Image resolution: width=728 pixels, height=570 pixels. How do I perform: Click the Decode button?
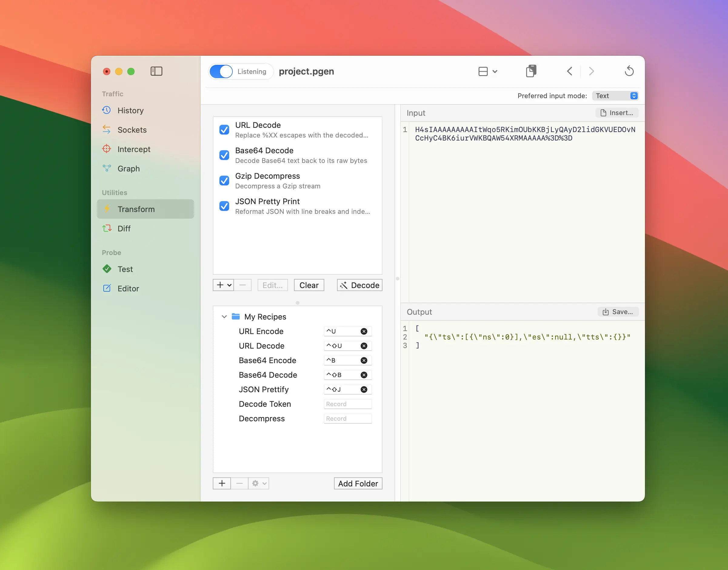point(360,285)
